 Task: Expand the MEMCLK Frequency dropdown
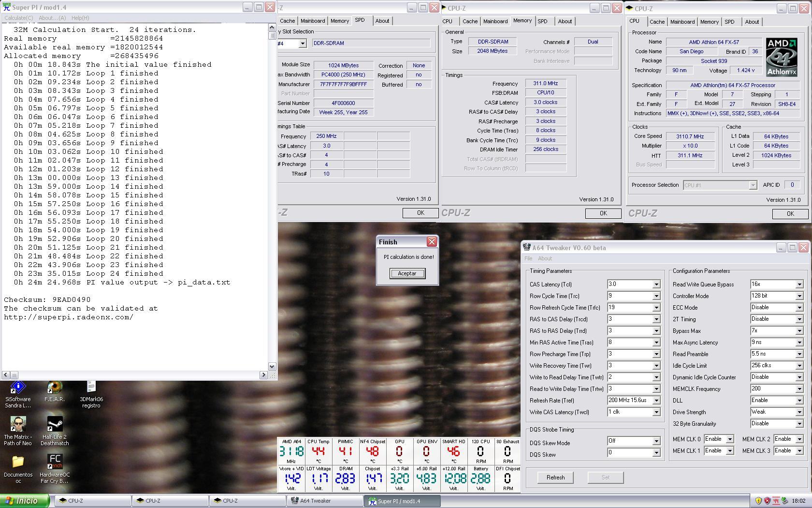tap(799, 389)
